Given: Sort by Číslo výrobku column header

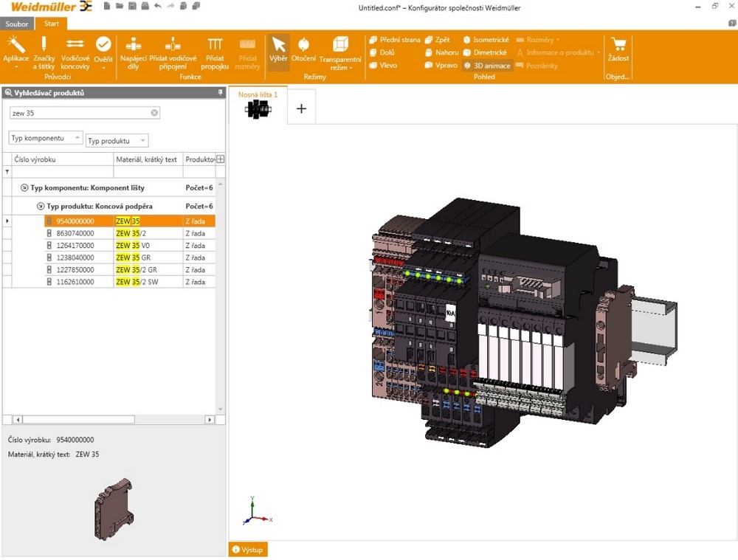Looking at the screenshot, I should [63, 159].
